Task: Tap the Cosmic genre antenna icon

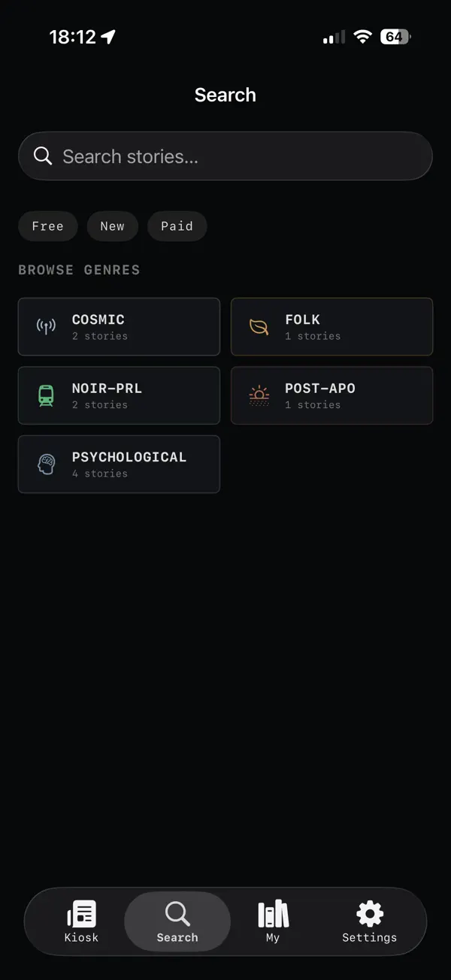Action: pyautogui.click(x=46, y=327)
